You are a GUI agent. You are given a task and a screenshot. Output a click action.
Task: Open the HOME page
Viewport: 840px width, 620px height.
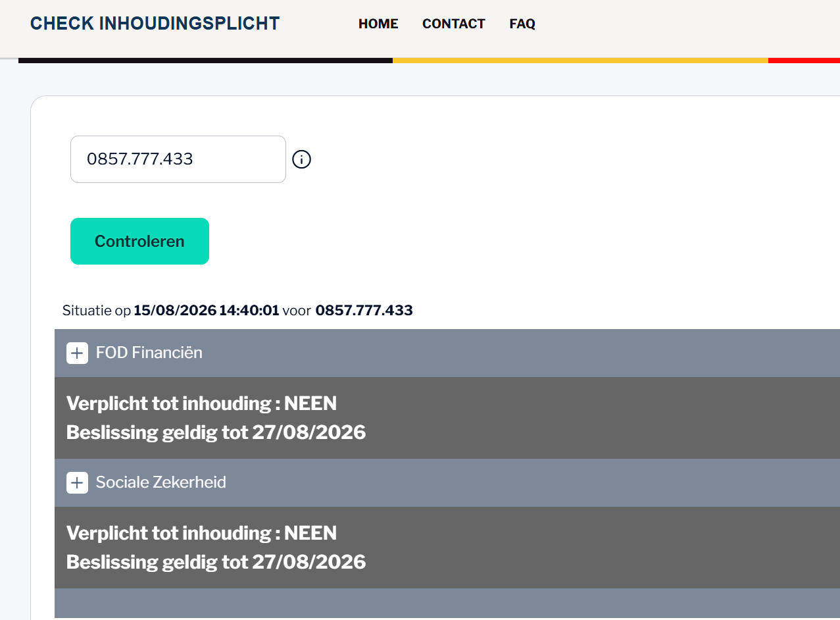click(x=378, y=24)
